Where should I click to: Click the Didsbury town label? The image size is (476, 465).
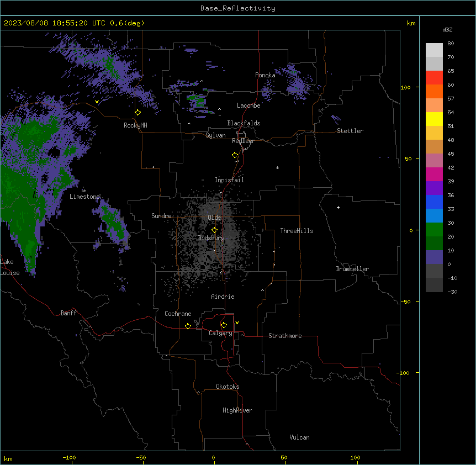coord(211,238)
